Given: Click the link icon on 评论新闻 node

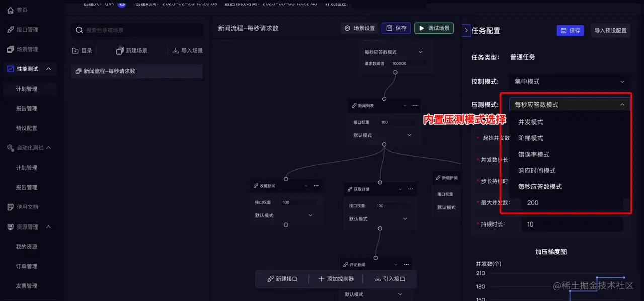Looking at the screenshot, I should click(345, 265).
